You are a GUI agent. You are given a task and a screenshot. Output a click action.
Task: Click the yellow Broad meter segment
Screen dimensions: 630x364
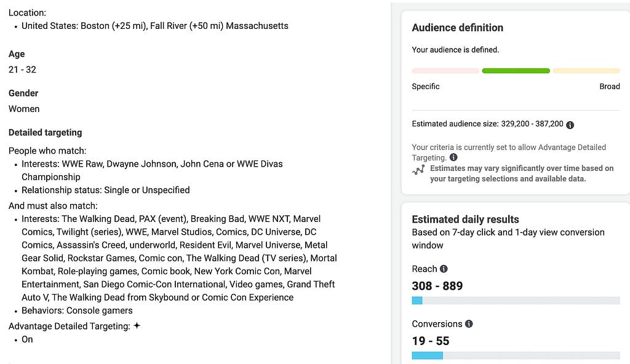[x=586, y=71]
